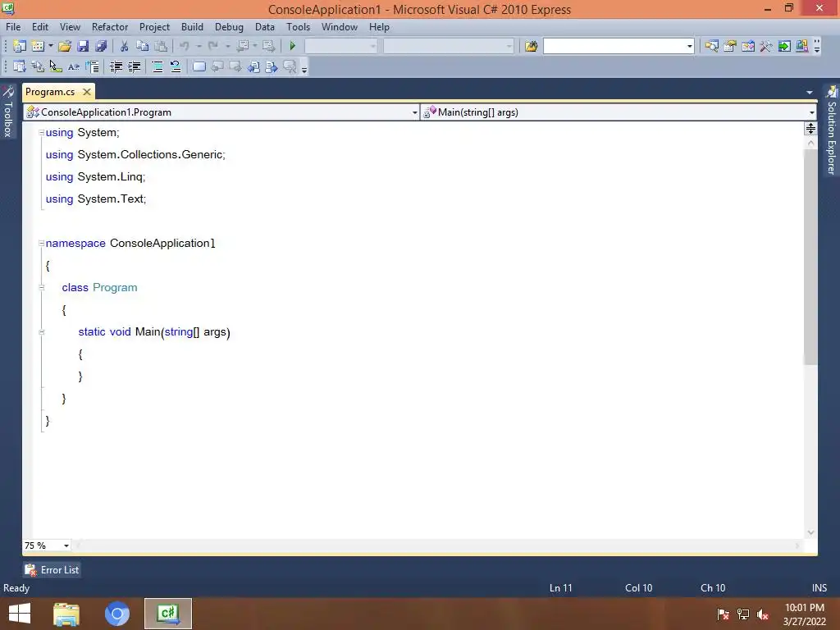
Task: Open the Windows Start button
Action: [x=20, y=614]
